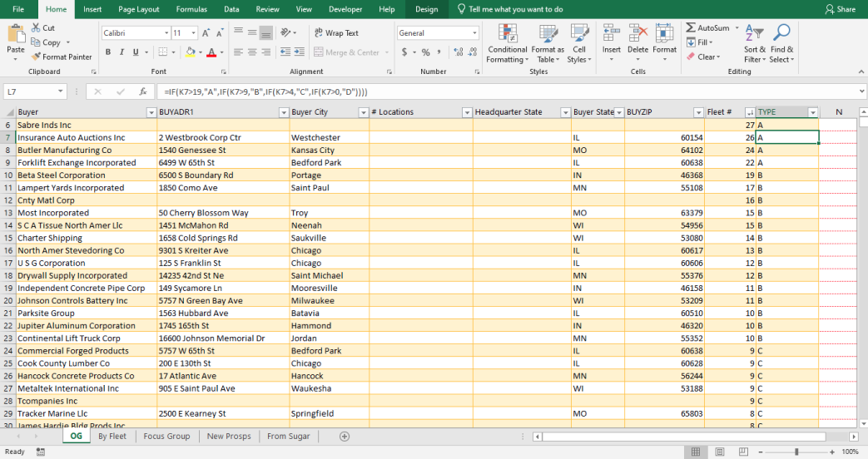Image resolution: width=868 pixels, height=459 pixels.
Task: Click the Share button
Action: [841, 9]
